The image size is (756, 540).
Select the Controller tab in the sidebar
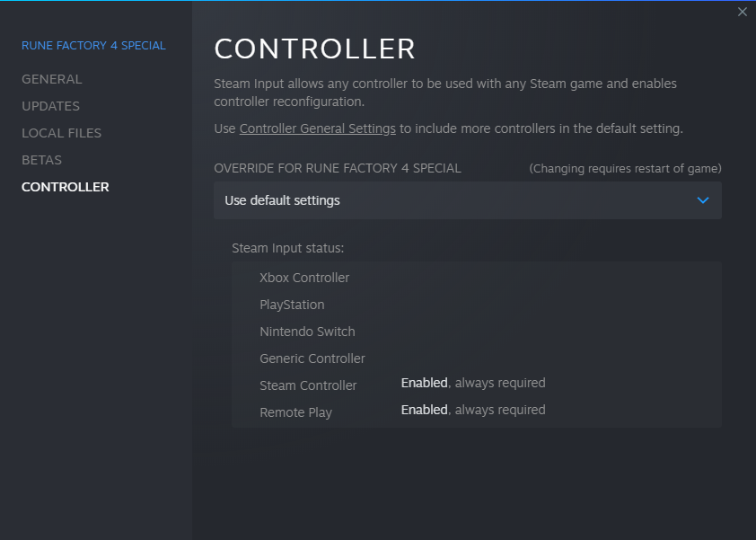66,187
